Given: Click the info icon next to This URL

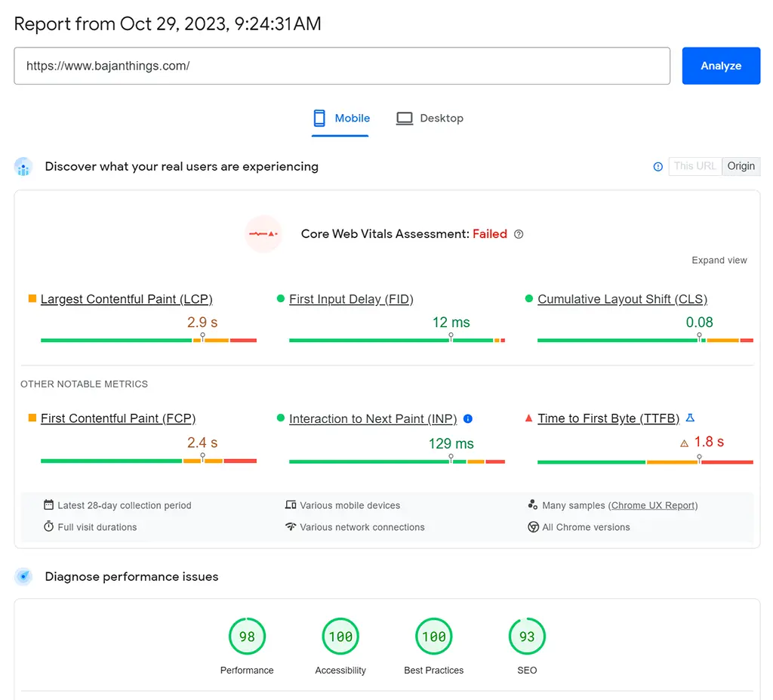Looking at the screenshot, I should click(658, 167).
